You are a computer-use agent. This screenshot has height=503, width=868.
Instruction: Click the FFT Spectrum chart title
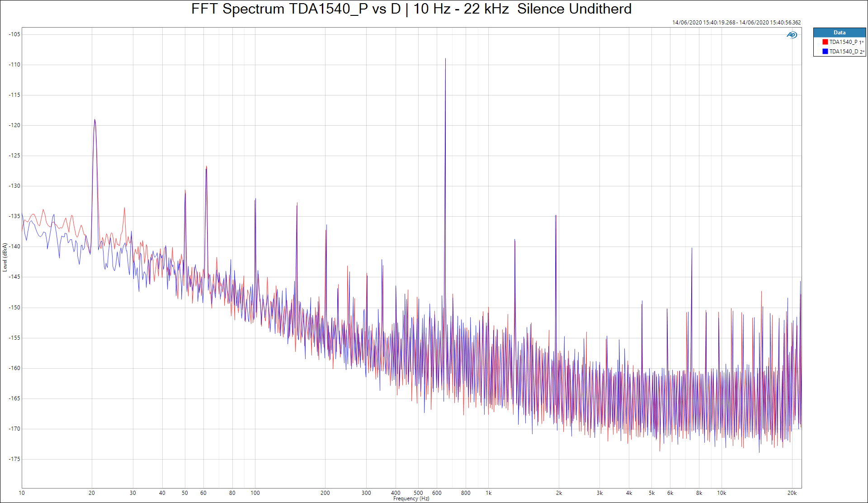coord(411,9)
